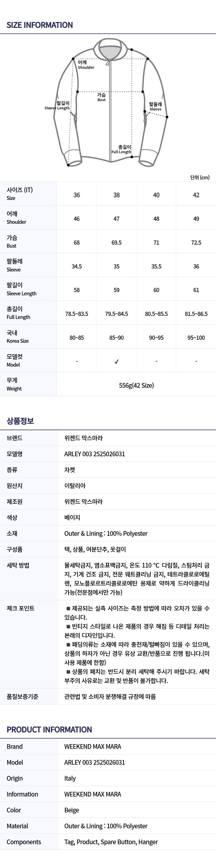Click the 팔둘레 Sleeve label in the diagram
The height and width of the screenshot is (868, 216).
155,106
